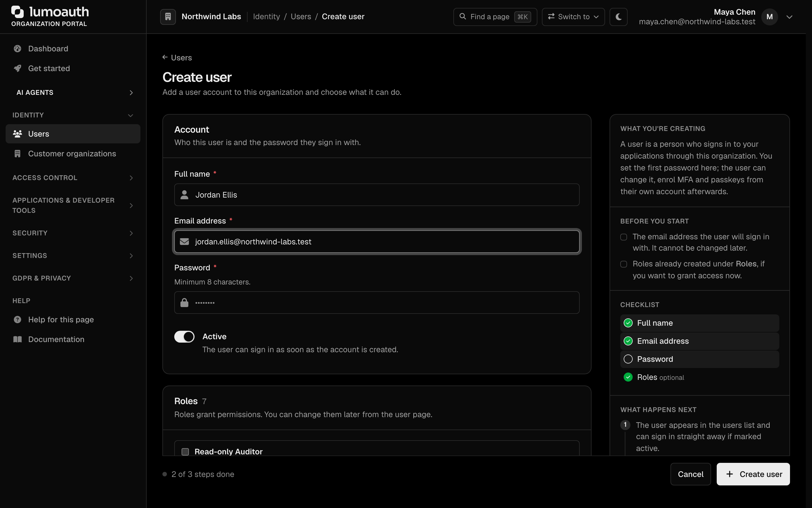Click the empty circle next to Password checklist
812x508 pixels.
628,359
